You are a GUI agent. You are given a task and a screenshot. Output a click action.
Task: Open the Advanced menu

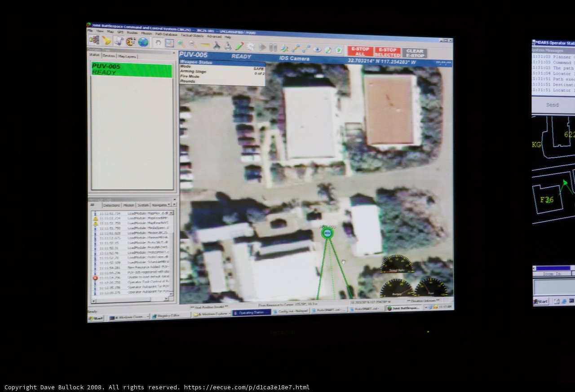pos(214,36)
